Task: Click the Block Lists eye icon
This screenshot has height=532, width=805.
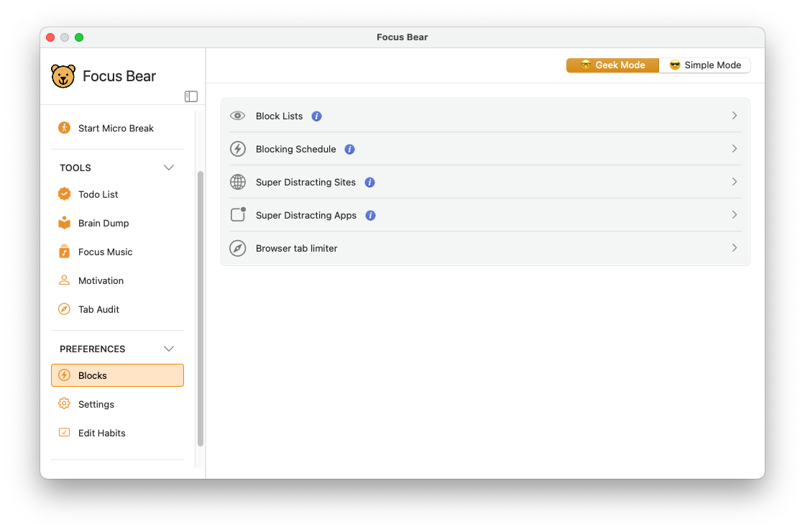Action: 237,116
